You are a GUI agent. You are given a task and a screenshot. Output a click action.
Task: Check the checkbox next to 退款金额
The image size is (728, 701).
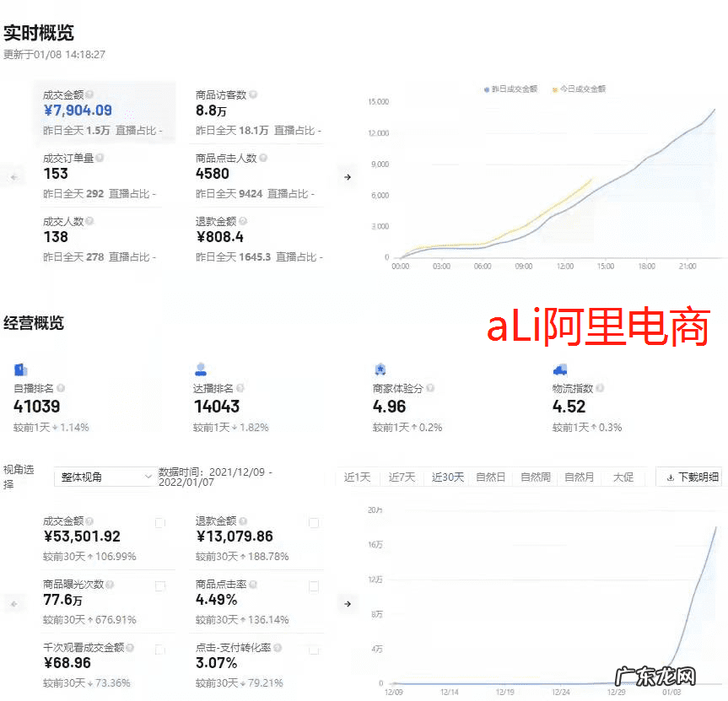pos(314,523)
